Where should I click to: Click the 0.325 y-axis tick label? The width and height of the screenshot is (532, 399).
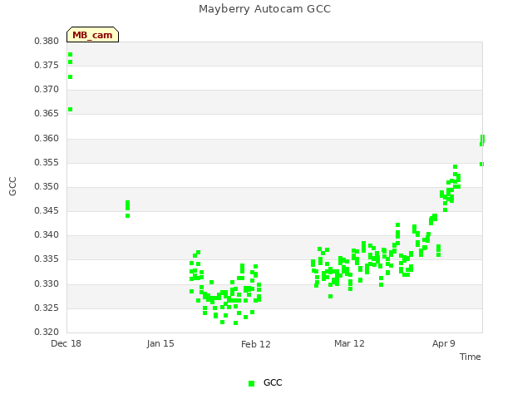click(x=47, y=308)
